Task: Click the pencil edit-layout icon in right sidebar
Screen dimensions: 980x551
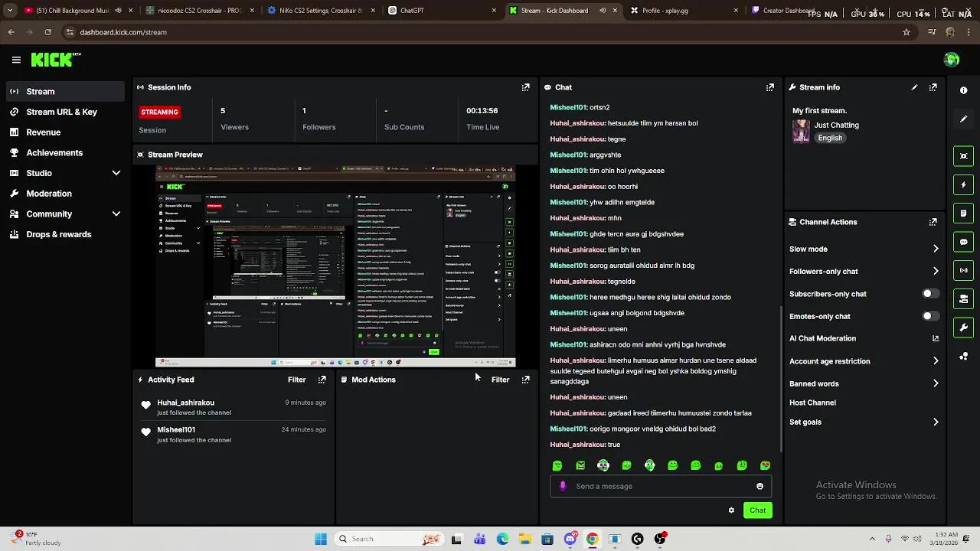Action: pyautogui.click(x=963, y=119)
